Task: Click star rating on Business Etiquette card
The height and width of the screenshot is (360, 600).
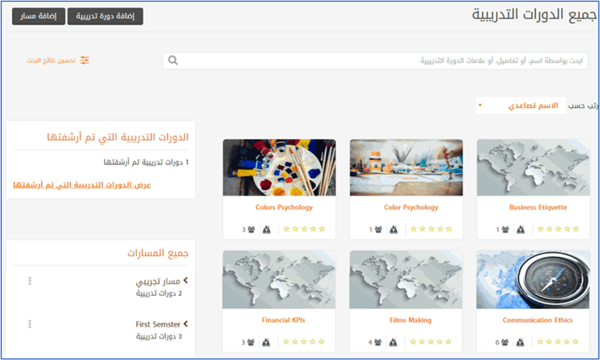Action: [558, 229]
